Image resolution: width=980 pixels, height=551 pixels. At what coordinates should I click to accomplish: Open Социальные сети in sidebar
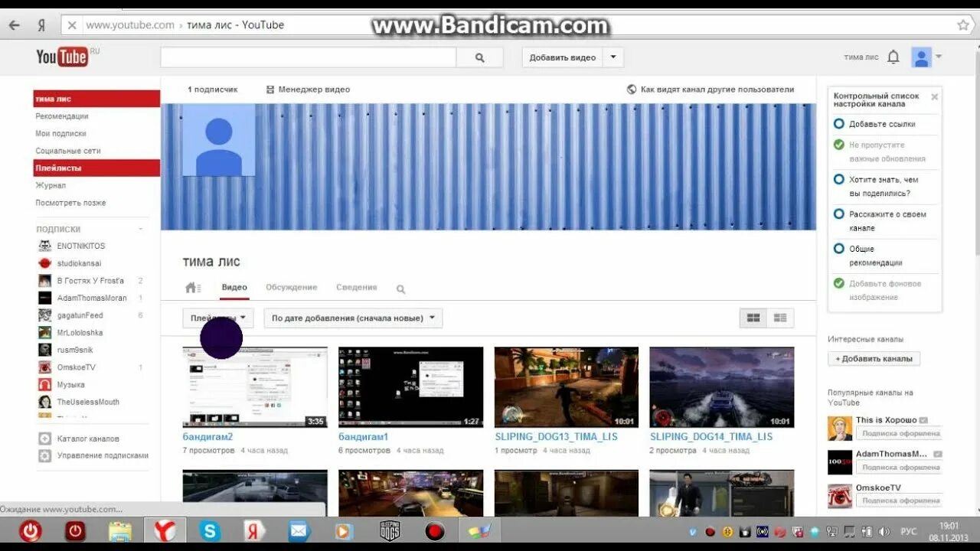coord(68,151)
